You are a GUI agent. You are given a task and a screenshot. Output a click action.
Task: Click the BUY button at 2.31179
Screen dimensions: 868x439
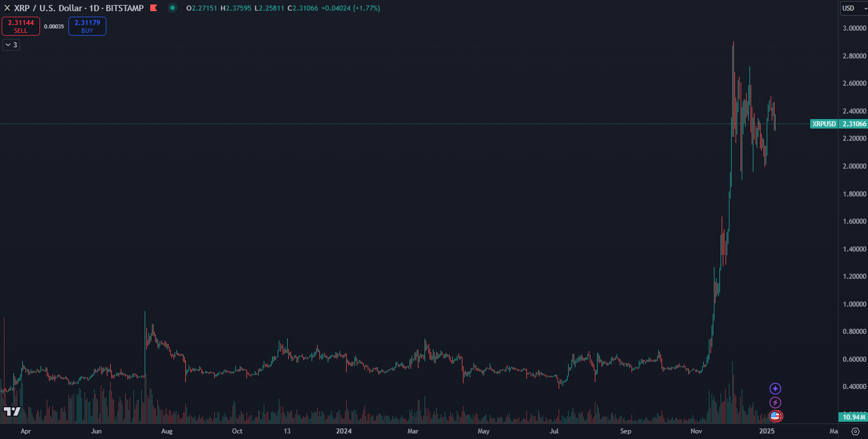point(87,26)
